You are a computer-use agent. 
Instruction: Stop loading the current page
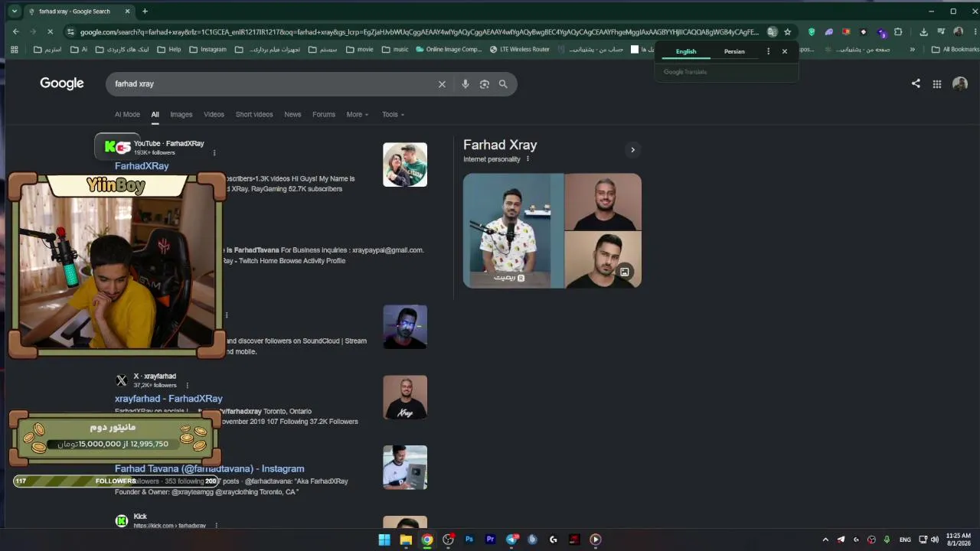[x=50, y=31]
